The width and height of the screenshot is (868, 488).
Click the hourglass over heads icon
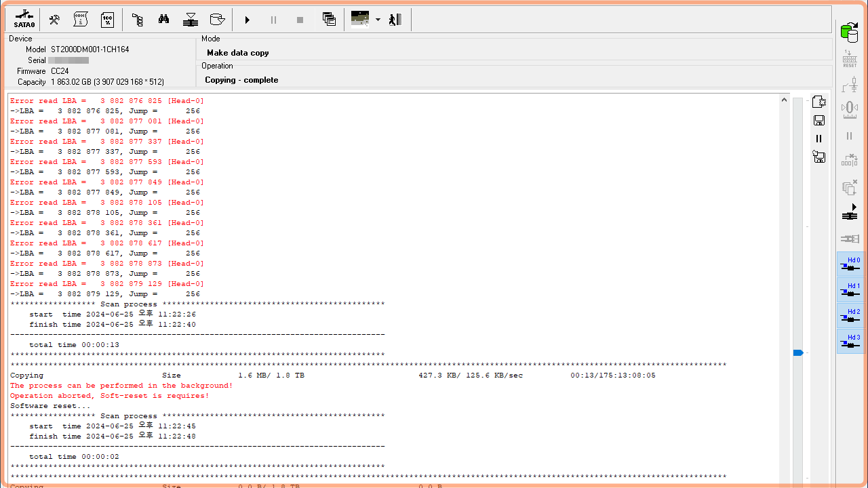point(191,20)
